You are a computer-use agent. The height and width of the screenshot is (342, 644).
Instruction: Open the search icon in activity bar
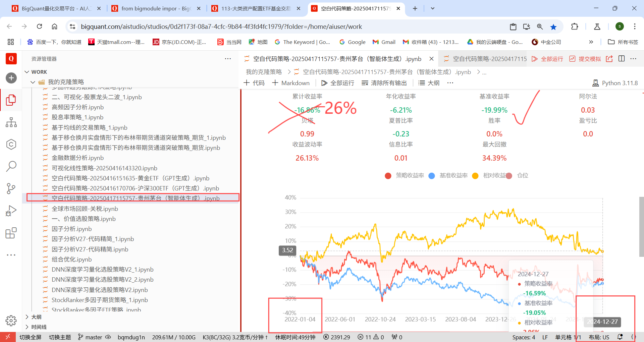coord(11,166)
